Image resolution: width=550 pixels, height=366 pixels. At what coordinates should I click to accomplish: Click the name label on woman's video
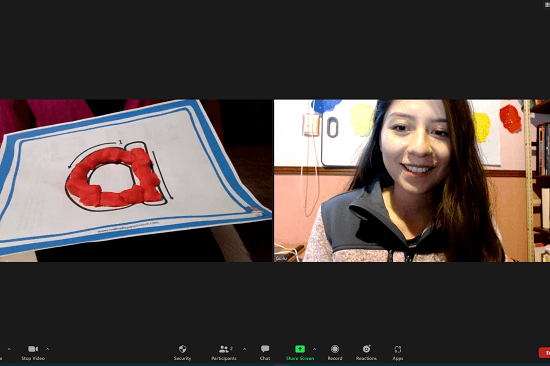click(x=281, y=258)
